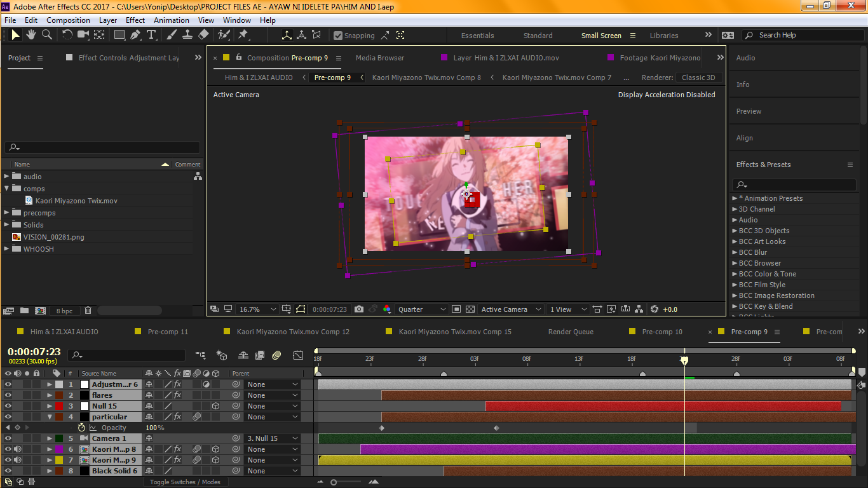
Task: Open the Graph Editor in timeline
Action: [x=298, y=355]
